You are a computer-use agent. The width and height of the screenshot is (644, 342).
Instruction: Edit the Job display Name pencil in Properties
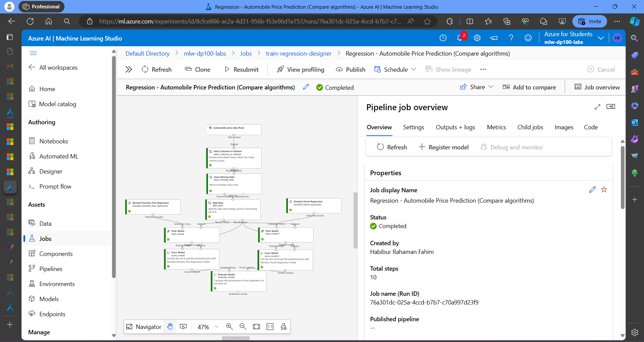[593, 190]
